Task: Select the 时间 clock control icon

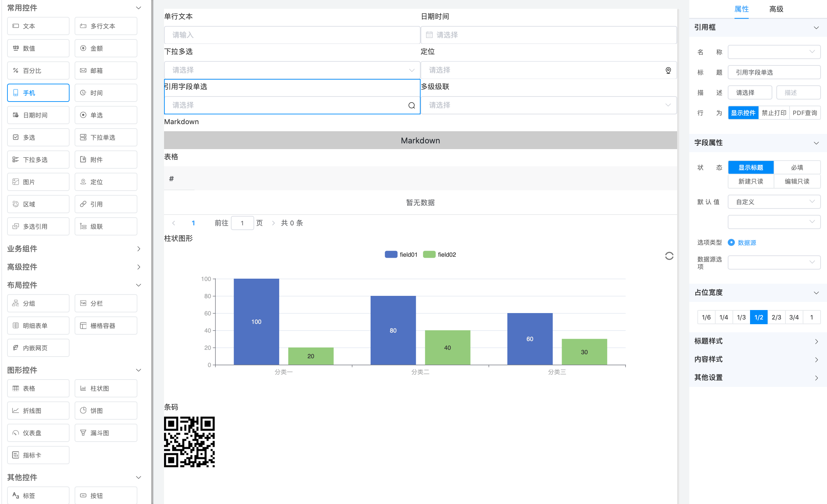Action: pyautogui.click(x=83, y=93)
